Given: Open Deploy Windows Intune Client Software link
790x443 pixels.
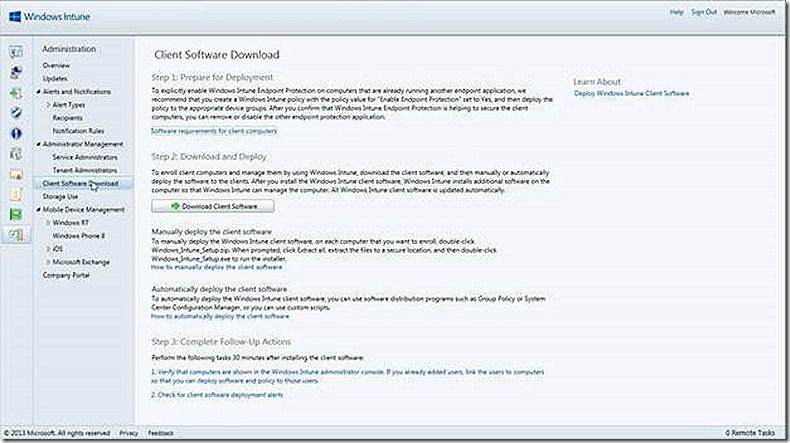Looking at the screenshot, I should (632, 93).
